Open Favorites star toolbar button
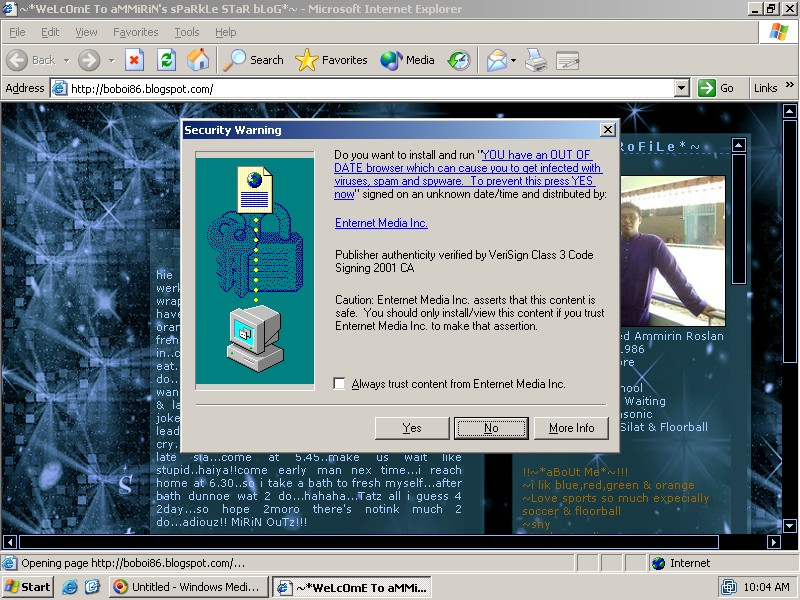The height and width of the screenshot is (600, 800). (331, 60)
